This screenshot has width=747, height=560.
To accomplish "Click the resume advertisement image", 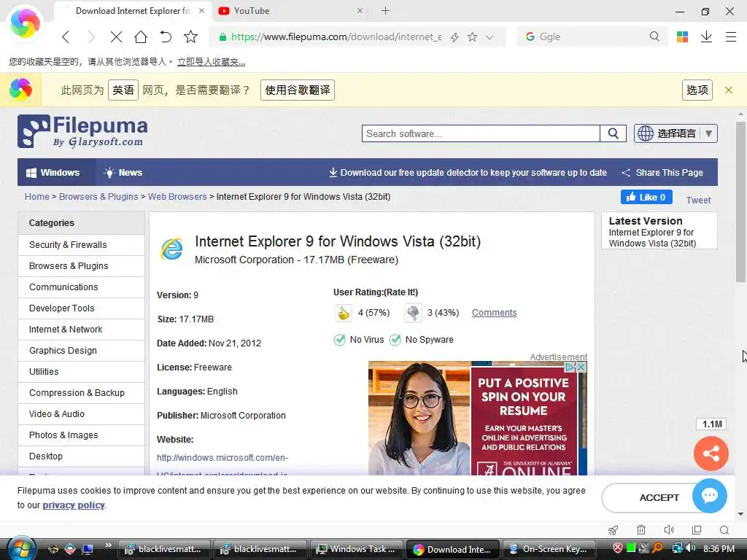I will (x=477, y=419).
